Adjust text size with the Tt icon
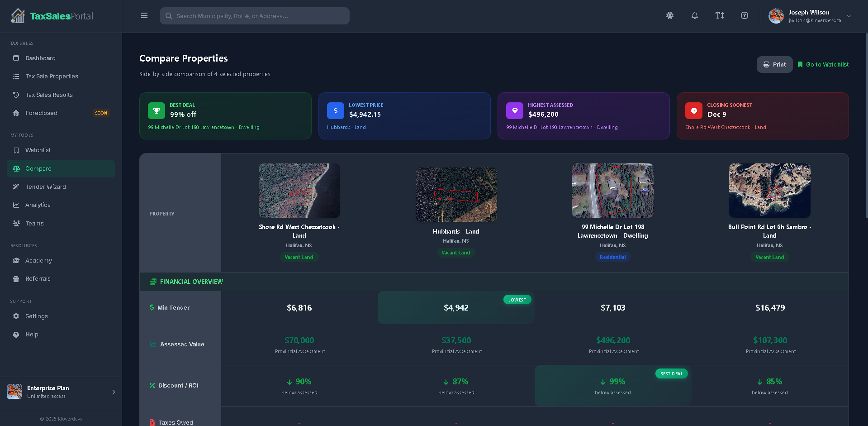 tap(720, 15)
